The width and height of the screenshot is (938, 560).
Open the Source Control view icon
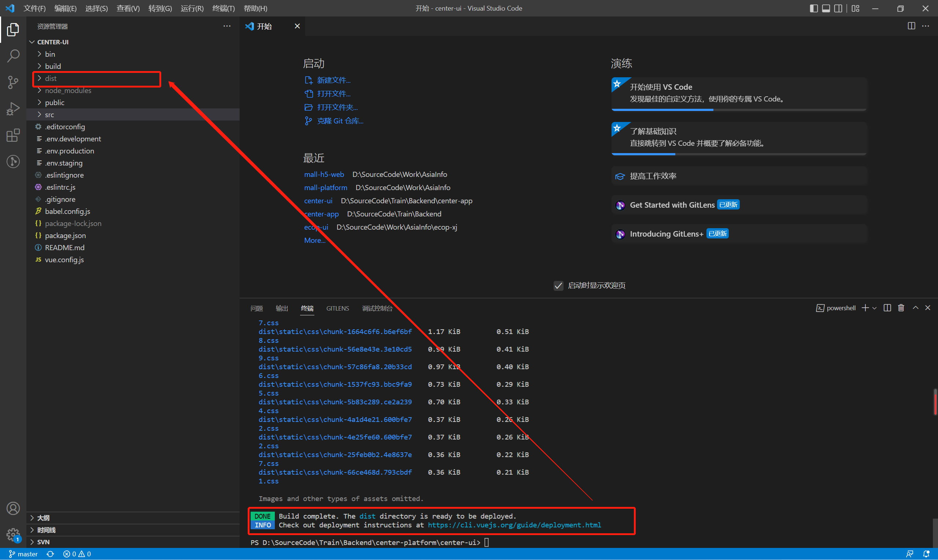click(x=13, y=82)
